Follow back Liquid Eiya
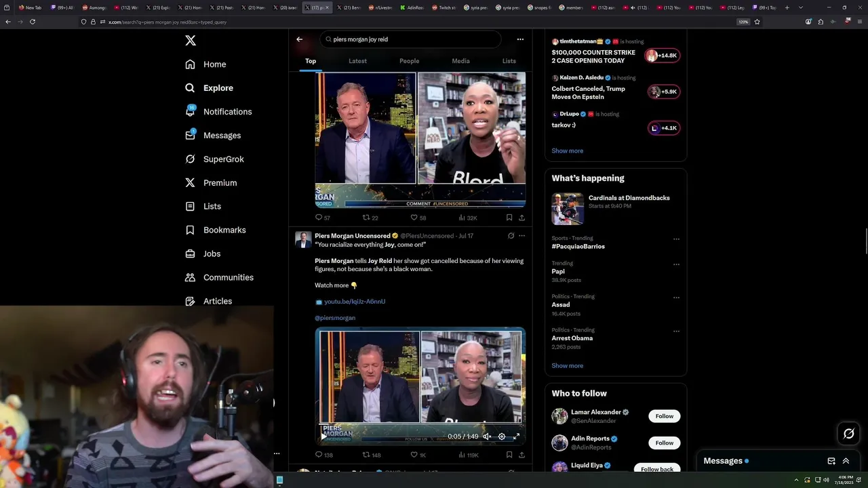The height and width of the screenshot is (488, 868). click(x=657, y=469)
